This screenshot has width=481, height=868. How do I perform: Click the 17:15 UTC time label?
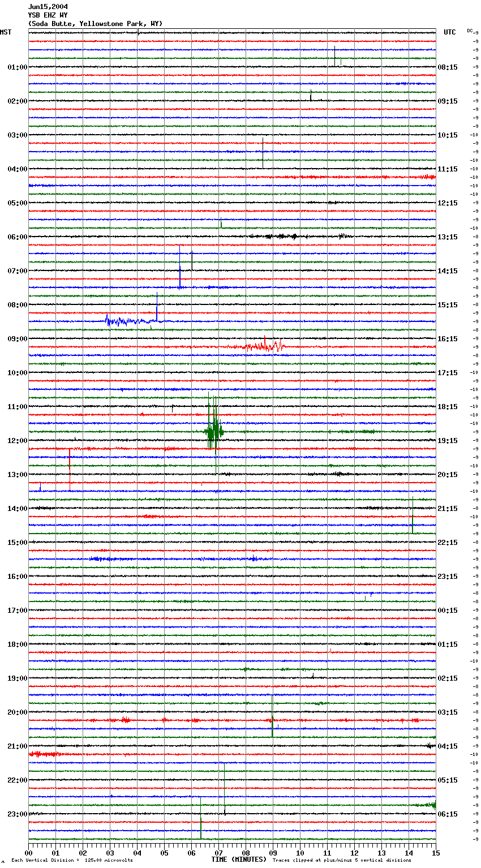[448, 373]
